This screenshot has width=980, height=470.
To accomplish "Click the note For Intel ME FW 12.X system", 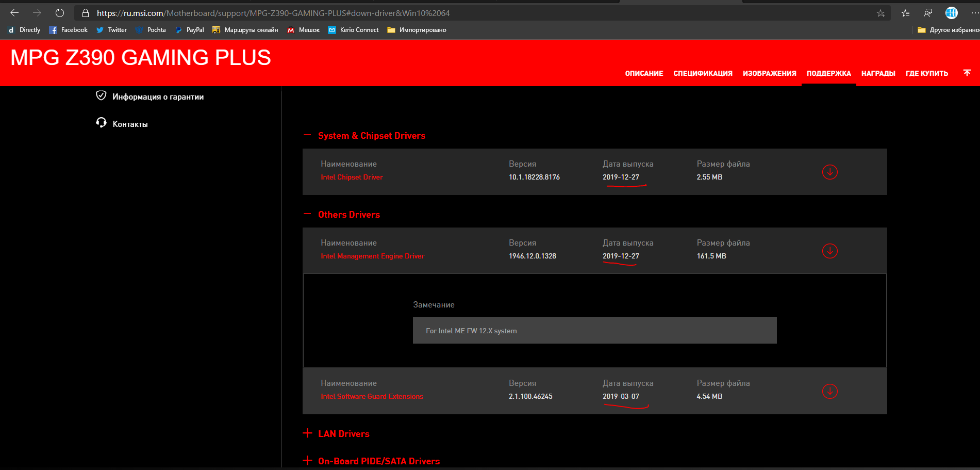I will pyautogui.click(x=594, y=330).
